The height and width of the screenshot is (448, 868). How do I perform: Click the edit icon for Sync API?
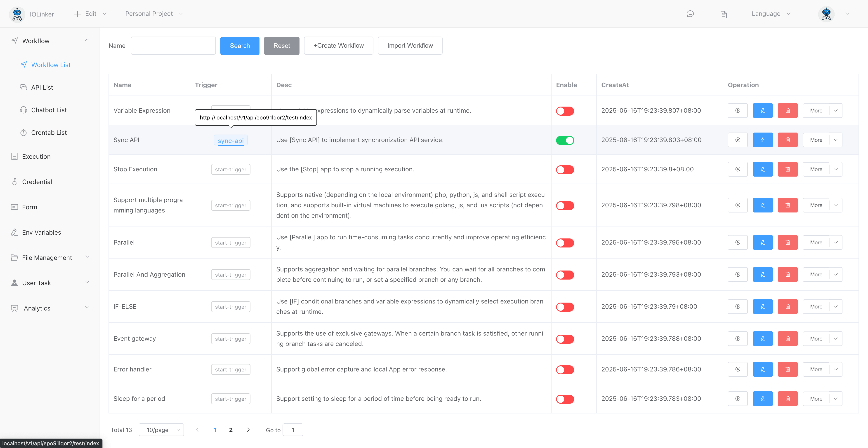[762, 140]
